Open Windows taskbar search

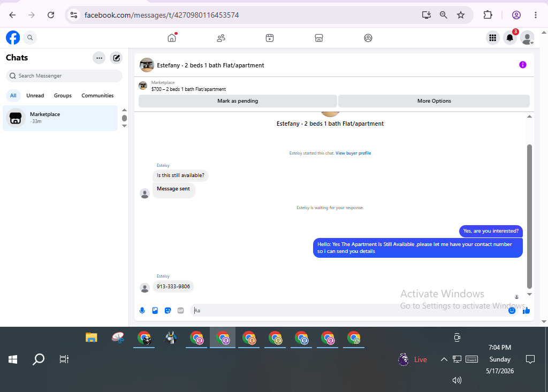(39, 359)
